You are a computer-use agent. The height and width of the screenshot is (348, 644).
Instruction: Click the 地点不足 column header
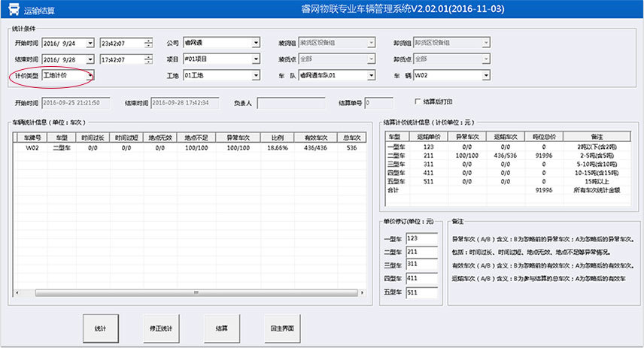point(196,138)
